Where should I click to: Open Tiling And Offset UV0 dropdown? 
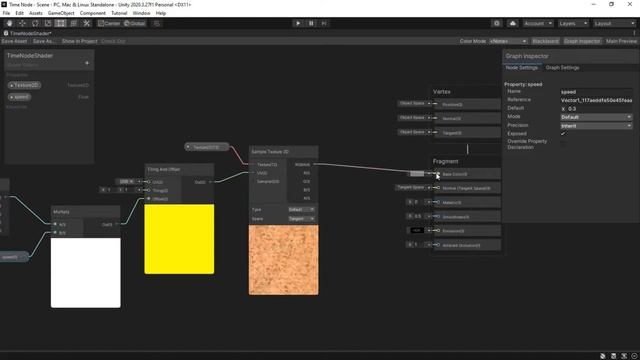click(x=128, y=182)
